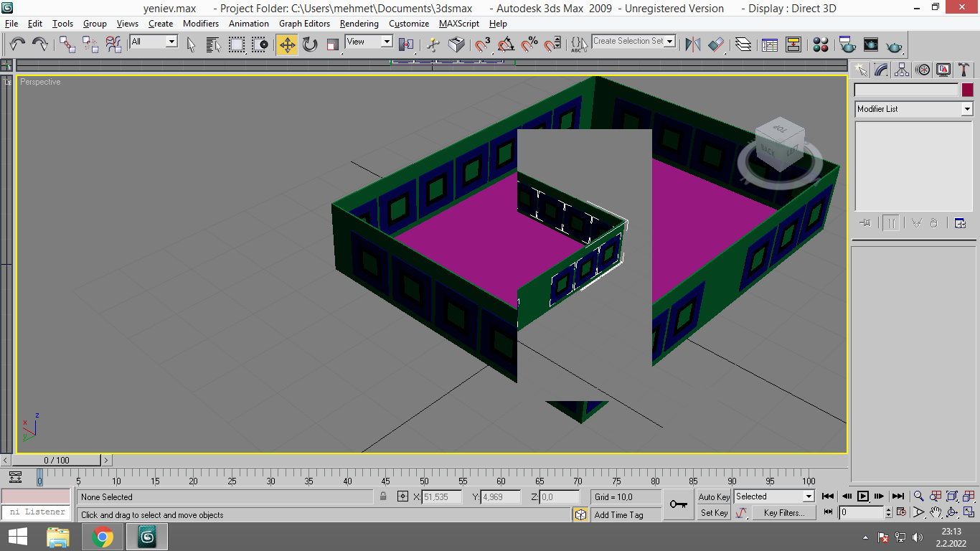Open the Rendering menu
Viewport: 980px width, 551px height.
(x=359, y=24)
